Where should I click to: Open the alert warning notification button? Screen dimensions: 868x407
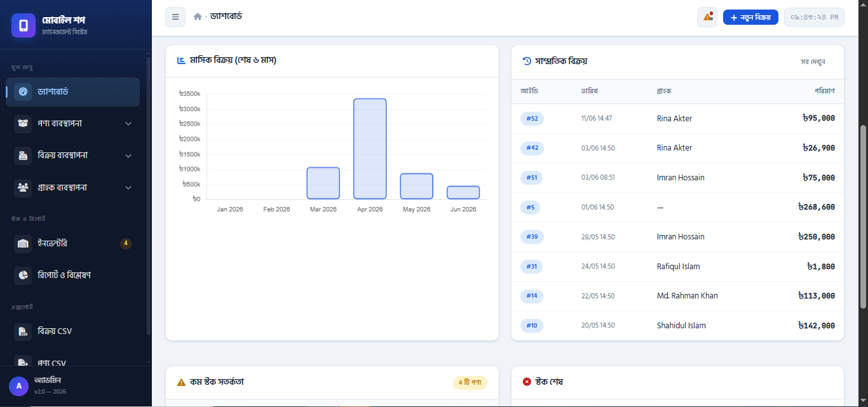(707, 17)
